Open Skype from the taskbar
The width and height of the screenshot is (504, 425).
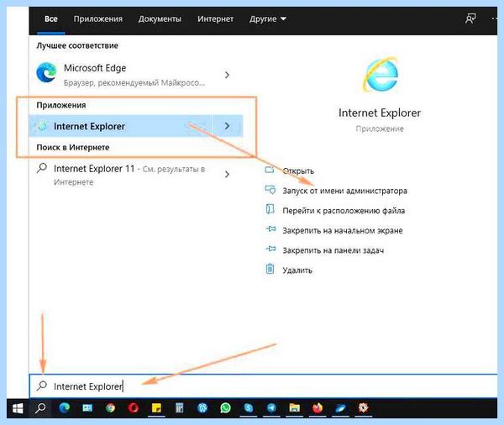249,408
